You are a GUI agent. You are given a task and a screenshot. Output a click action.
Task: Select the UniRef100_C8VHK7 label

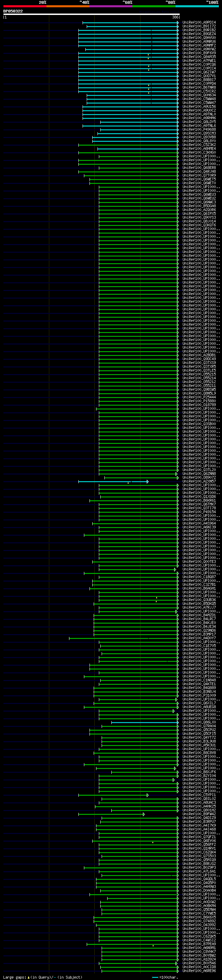[x=199, y=951]
